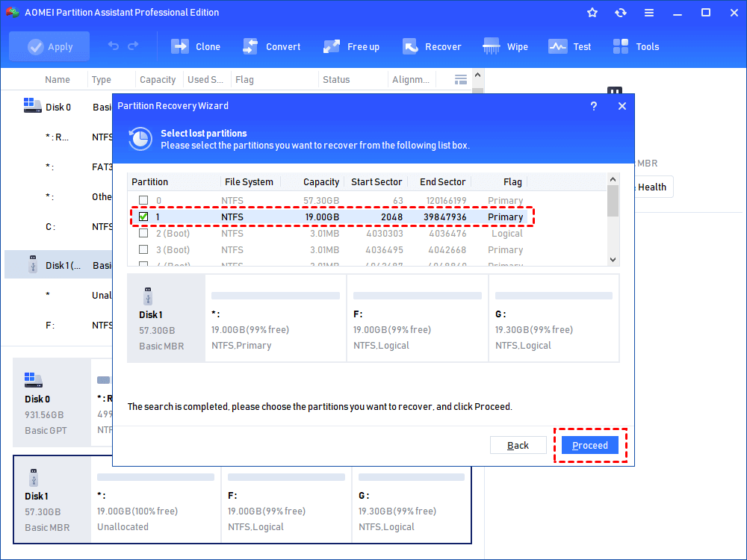This screenshot has height=560, width=747.
Task: Click the Proceed button
Action: (590, 445)
